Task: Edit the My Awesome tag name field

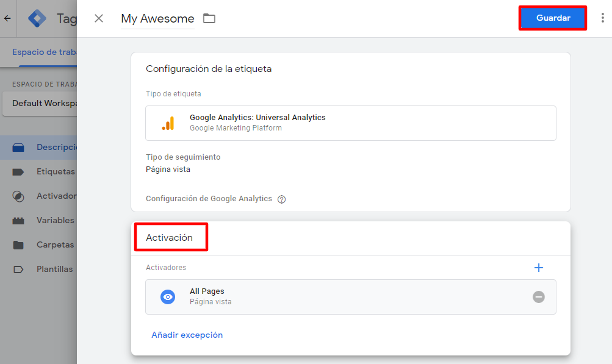Action: [x=157, y=19]
